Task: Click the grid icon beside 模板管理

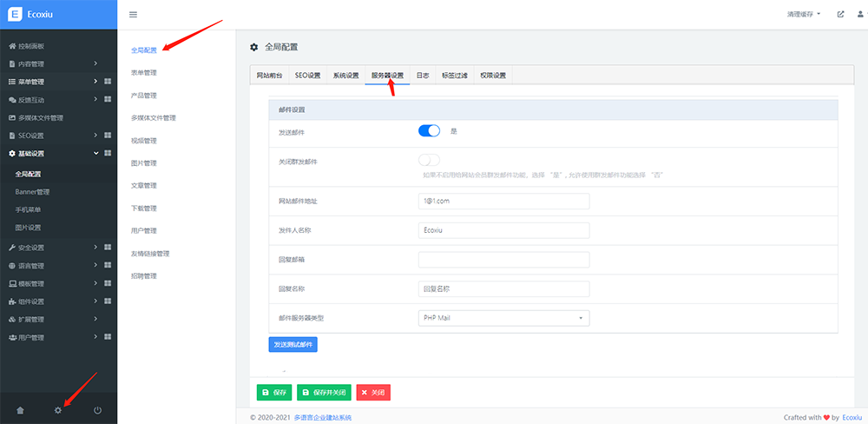Action: click(x=108, y=283)
